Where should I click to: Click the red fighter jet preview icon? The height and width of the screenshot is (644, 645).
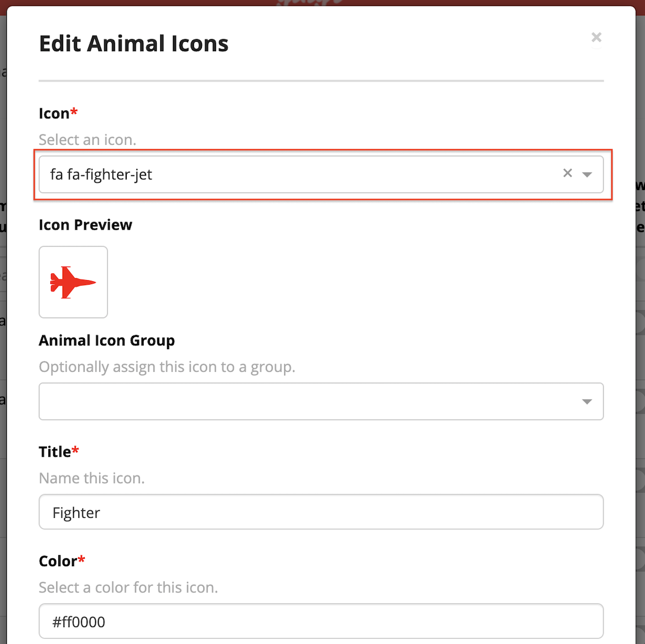click(73, 282)
